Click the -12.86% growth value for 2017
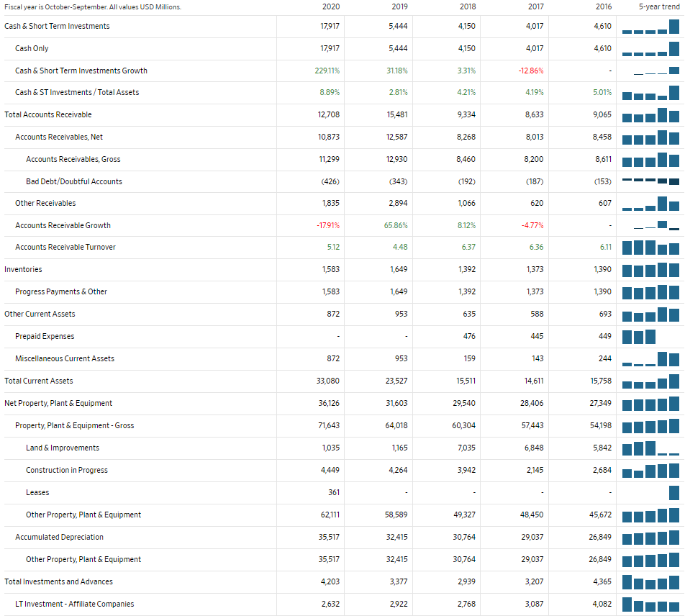Image resolution: width=685 pixels, height=616 pixels. click(531, 71)
